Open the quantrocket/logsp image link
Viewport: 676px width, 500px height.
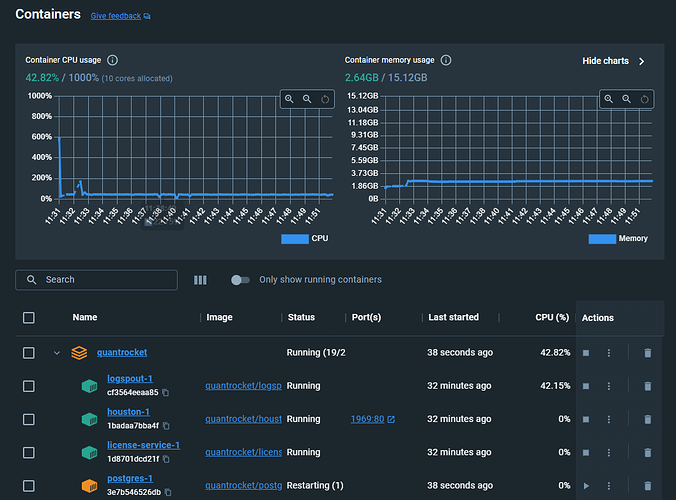point(243,386)
